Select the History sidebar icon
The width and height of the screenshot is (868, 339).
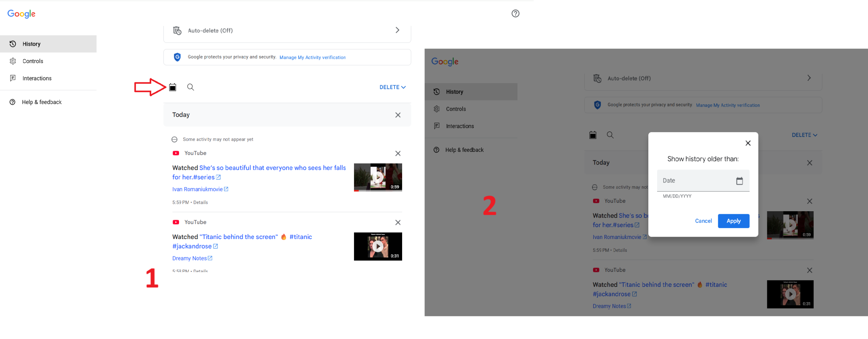pyautogui.click(x=13, y=44)
